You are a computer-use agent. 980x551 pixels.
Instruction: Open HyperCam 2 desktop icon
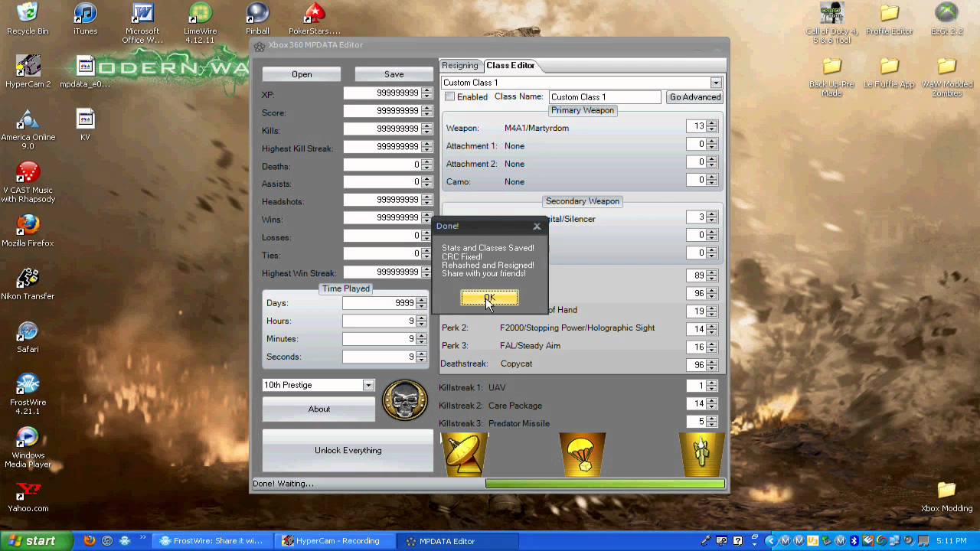tap(28, 72)
